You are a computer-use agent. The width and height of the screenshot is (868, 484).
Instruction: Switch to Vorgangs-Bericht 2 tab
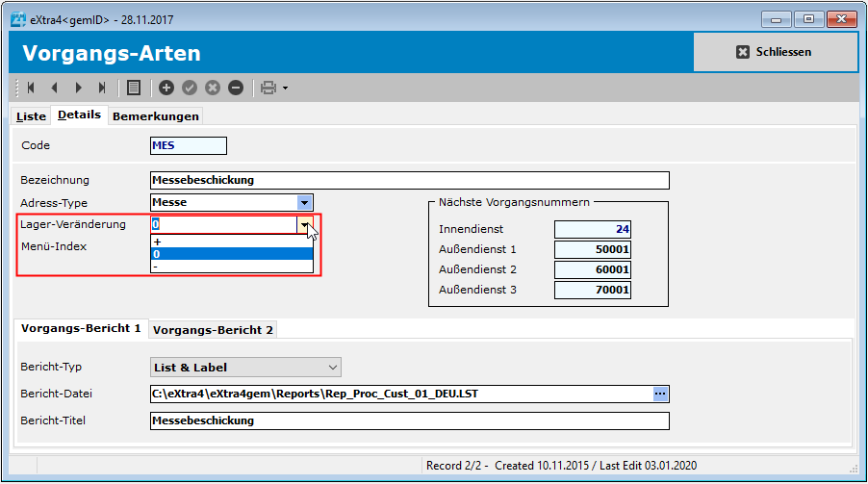coord(213,330)
